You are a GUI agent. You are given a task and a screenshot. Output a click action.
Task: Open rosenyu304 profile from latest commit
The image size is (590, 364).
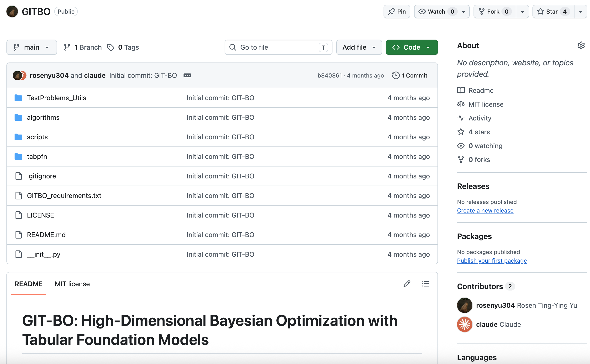point(49,75)
